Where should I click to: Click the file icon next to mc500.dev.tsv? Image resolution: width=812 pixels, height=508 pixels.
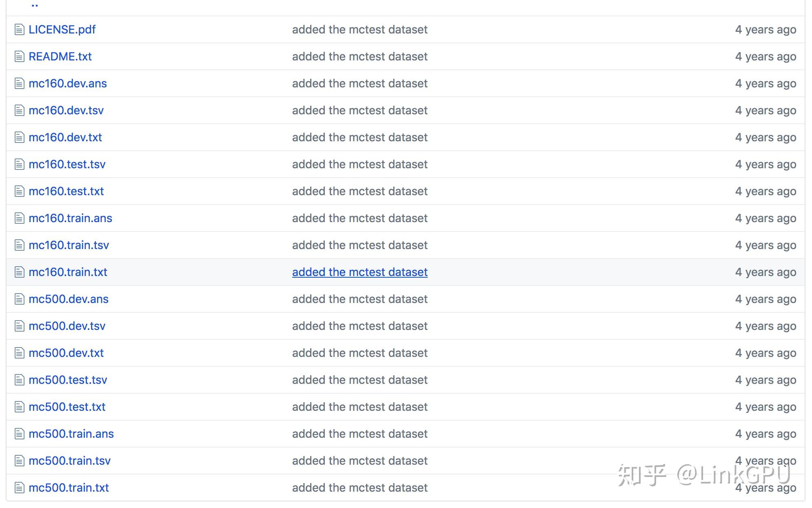coord(19,326)
